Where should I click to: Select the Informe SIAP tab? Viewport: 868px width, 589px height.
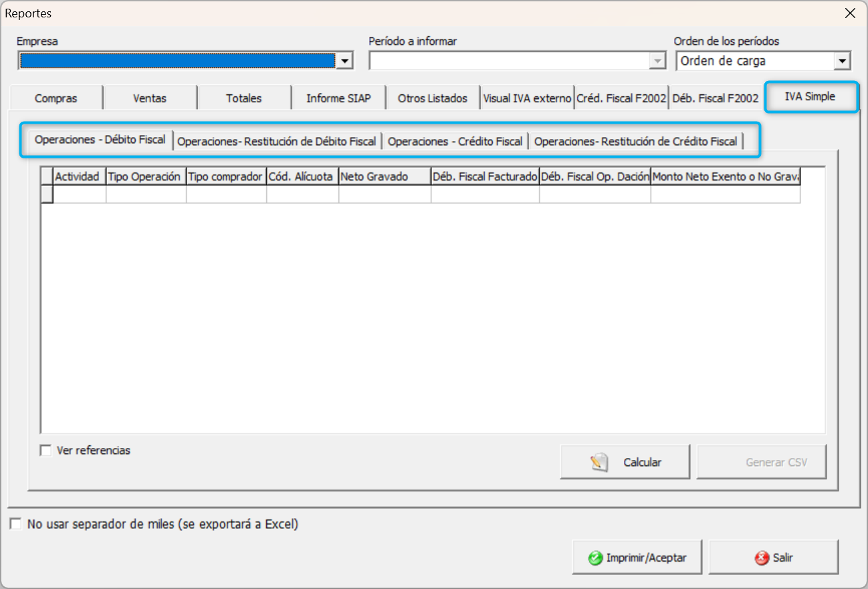pos(338,98)
